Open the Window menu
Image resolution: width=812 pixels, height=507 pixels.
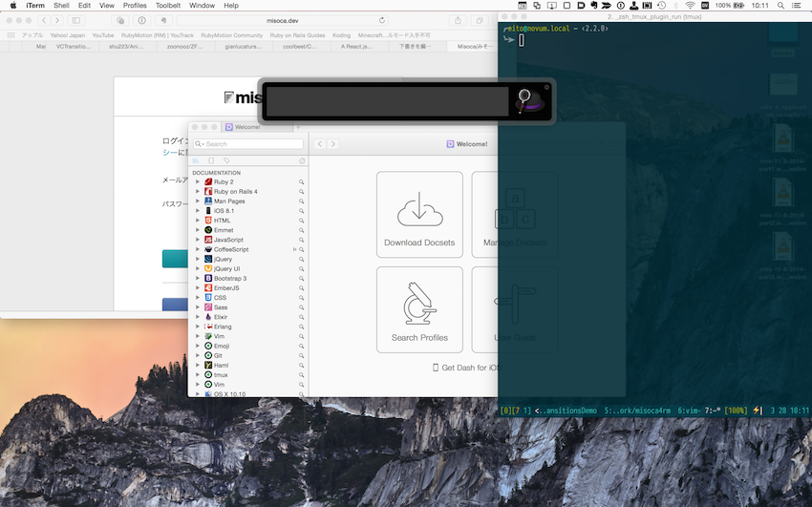click(x=202, y=5)
